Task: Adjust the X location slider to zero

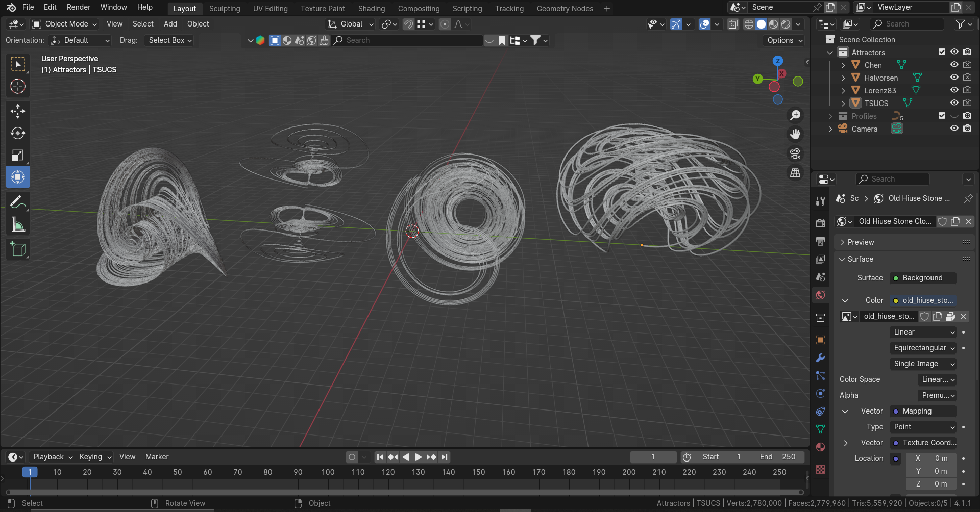Action: pos(931,458)
